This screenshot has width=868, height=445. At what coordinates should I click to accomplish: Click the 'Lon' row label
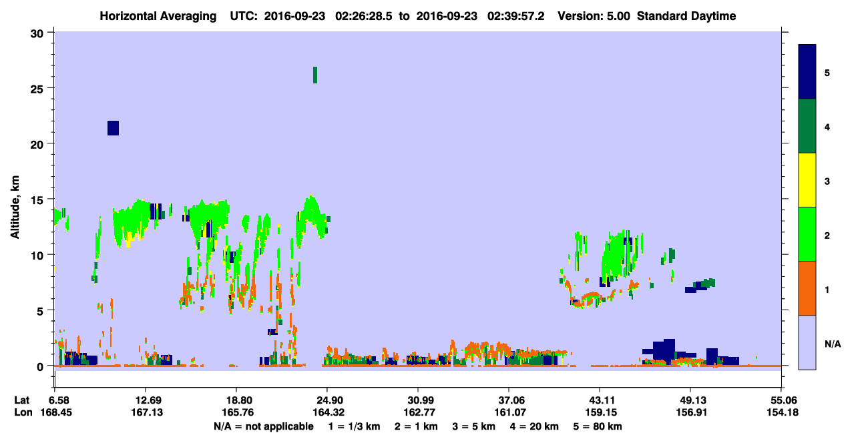(23, 412)
